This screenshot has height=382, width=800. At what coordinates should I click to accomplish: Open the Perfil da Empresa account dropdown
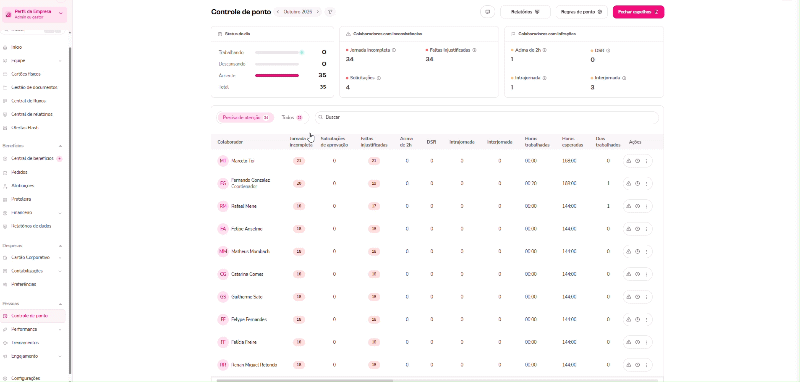pyautogui.click(x=34, y=14)
